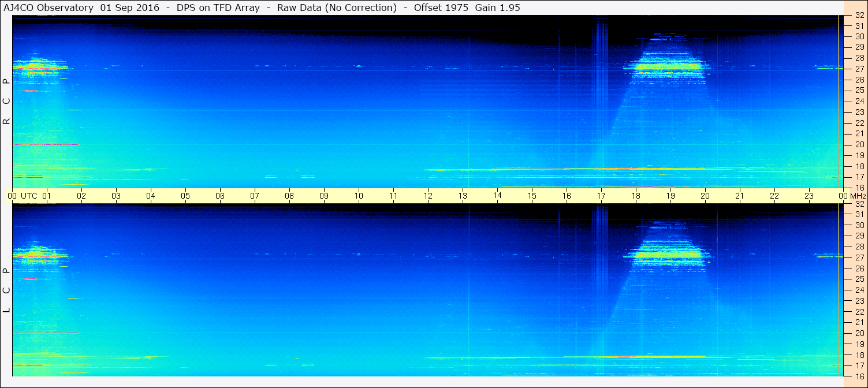Click the 25 MHz label on the RCP scale
Viewport: 868px width, 388px height.
[x=859, y=90]
